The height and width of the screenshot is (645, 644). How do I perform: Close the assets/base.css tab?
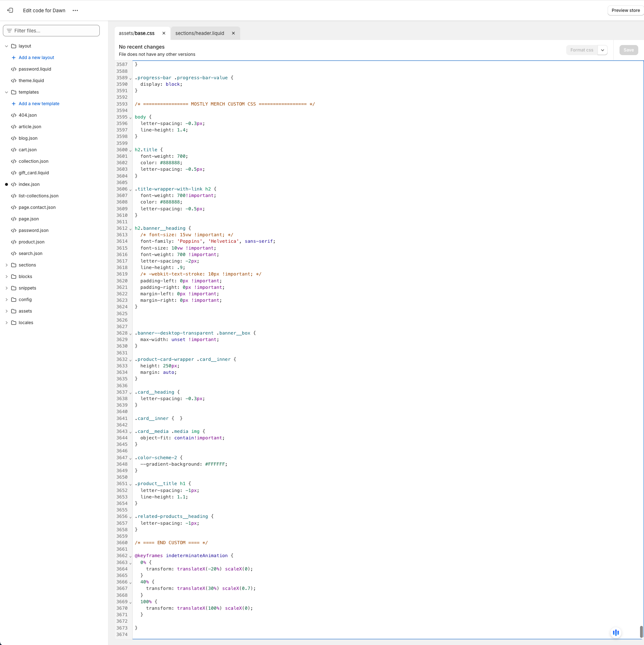coord(164,33)
